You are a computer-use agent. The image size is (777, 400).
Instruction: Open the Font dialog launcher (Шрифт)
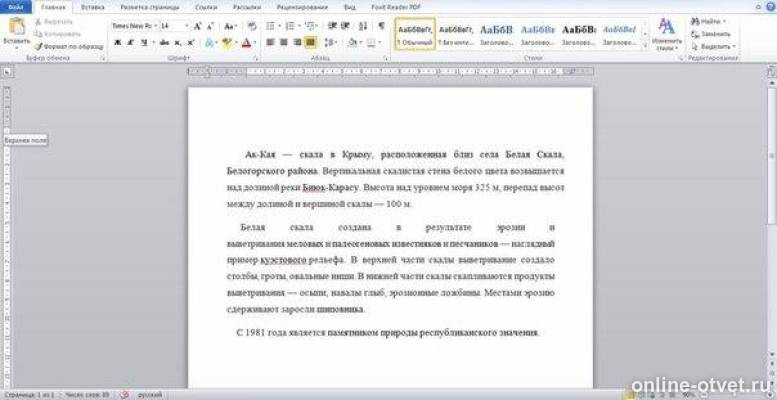[x=256, y=58]
